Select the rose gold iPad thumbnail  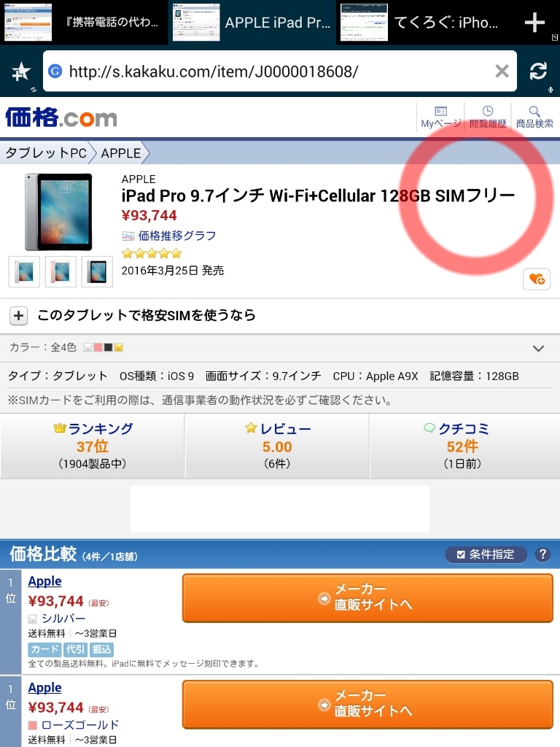[x=61, y=271]
